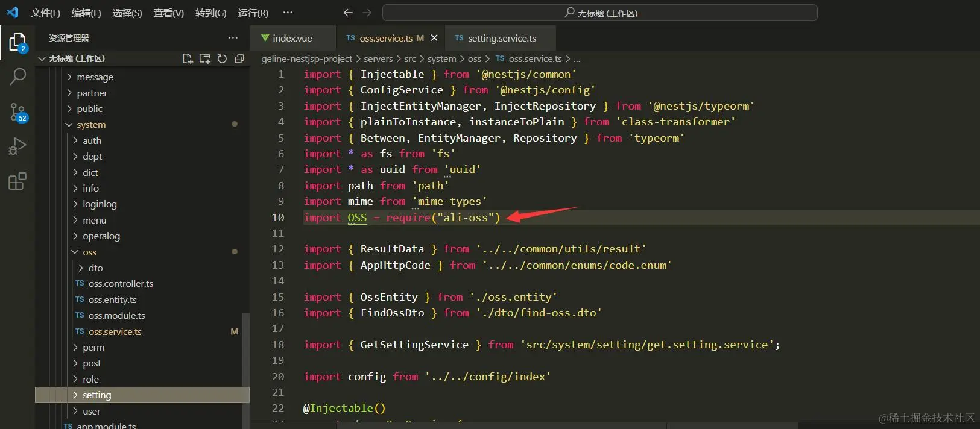
Task: Expand the auth folder
Action: pos(142,140)
